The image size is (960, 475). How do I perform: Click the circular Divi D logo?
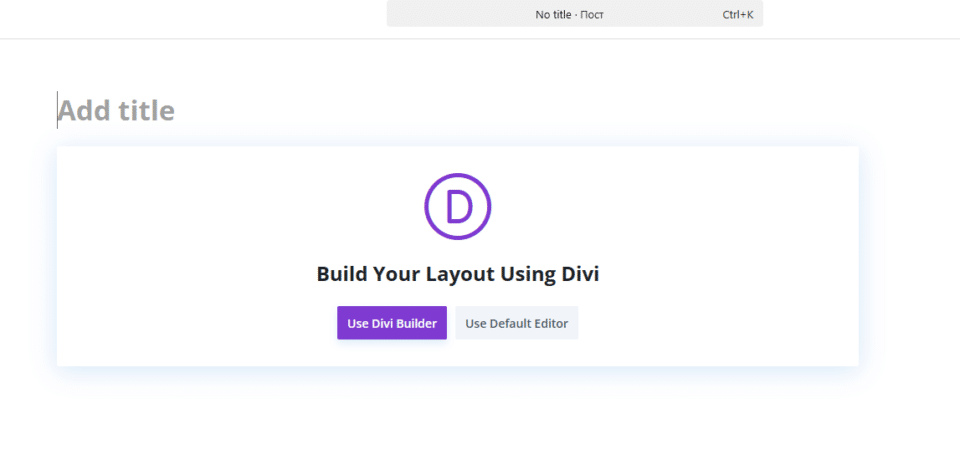click(458, 207)
